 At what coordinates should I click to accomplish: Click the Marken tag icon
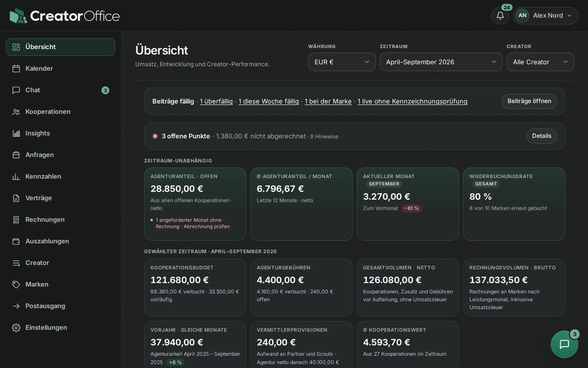tap(16, 284)
